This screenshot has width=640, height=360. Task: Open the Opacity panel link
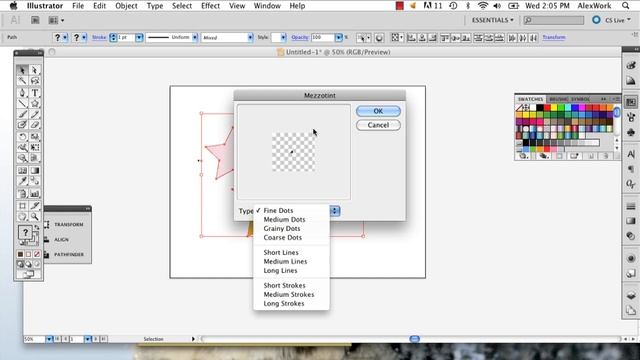300,37
